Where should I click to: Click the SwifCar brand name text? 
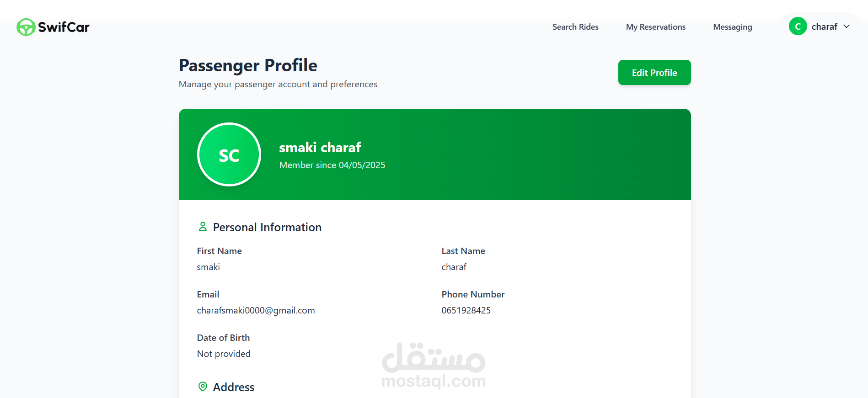pyautogui.click(x=64, y=27)
